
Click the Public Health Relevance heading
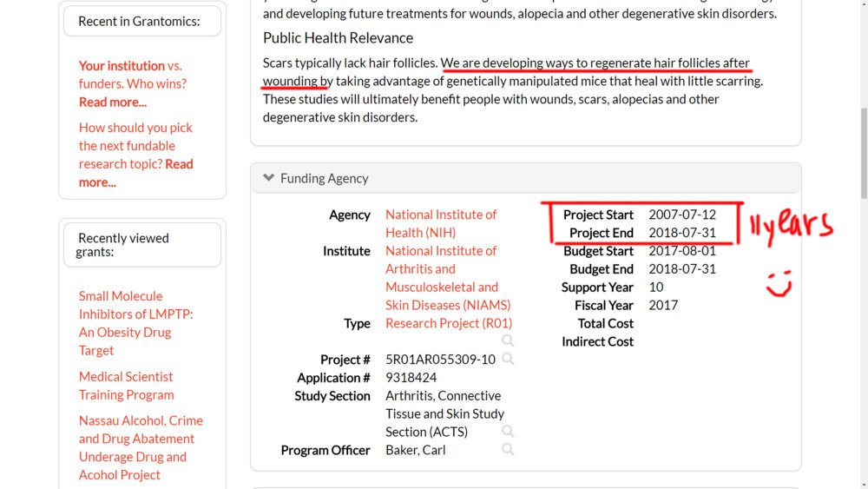pos(338,38)
